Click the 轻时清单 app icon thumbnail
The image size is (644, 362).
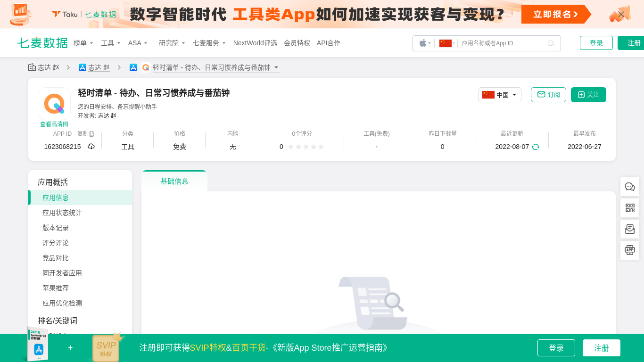(54, 104)
